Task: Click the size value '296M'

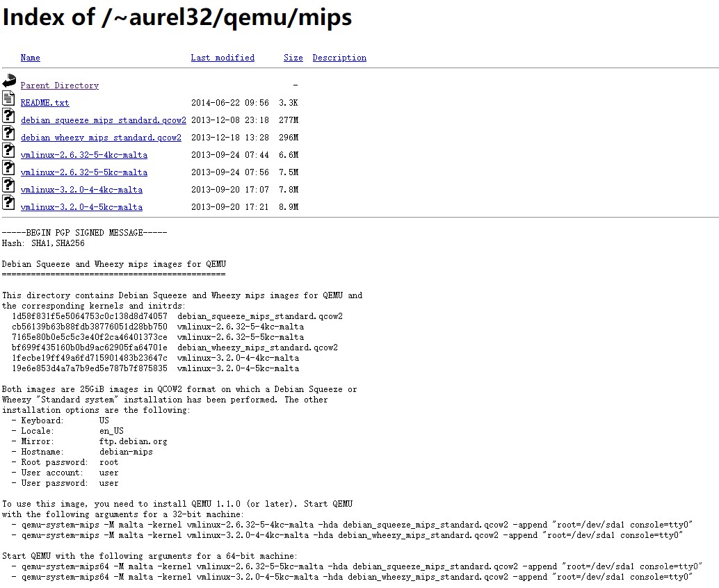Action: pyautogui.click(x=289, y=138)
